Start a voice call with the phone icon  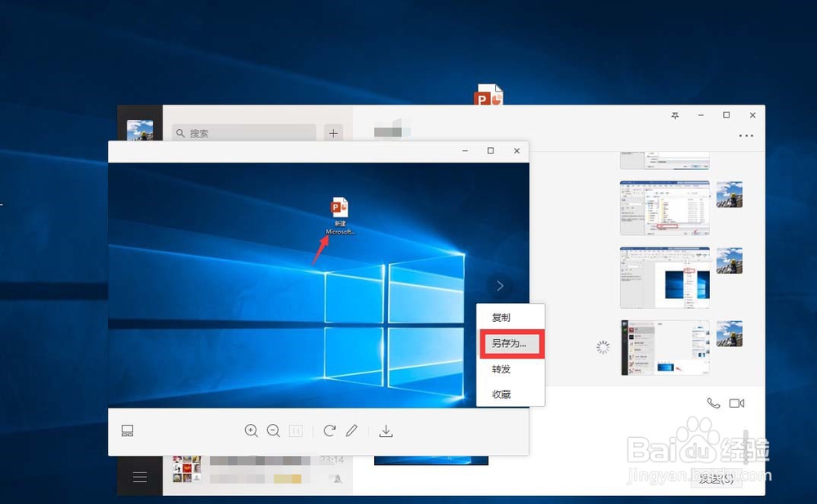coord(713,403)
